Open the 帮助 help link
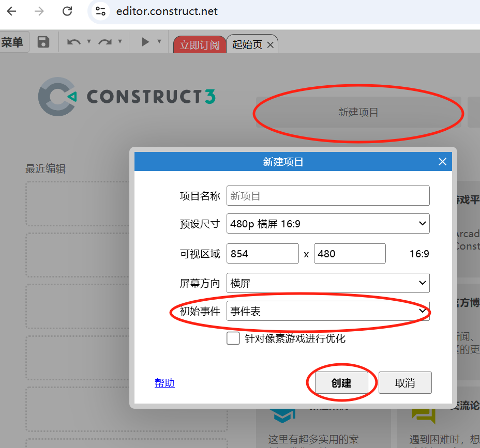The width and height of the screenshot is (480, 448). (x=164, y=382)
